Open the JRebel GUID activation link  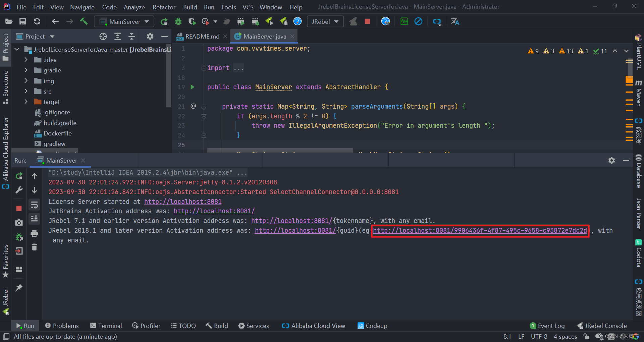coord(480,231)
